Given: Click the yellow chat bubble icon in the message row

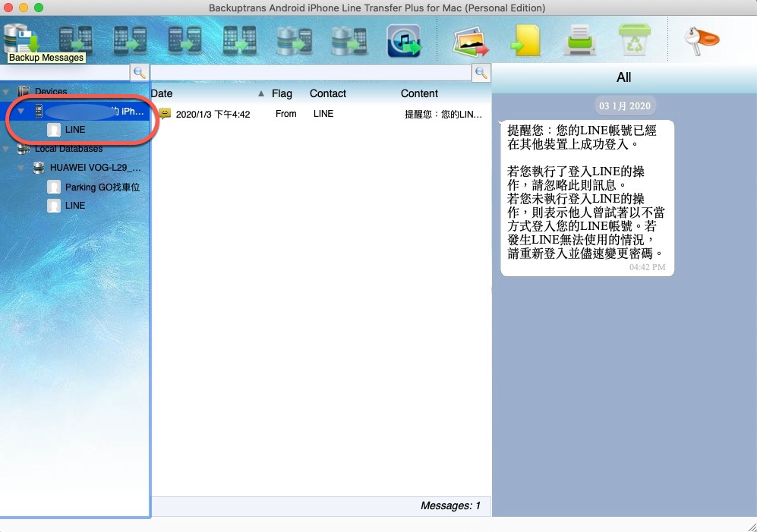Looking at the screenshot, I should [x=165, y=113].
